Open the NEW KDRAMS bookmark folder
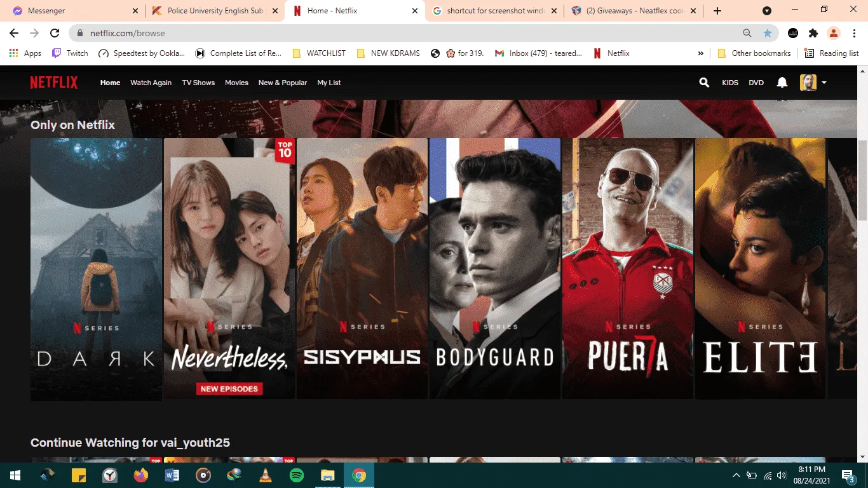The image size is (868, 488). pos(388,53)
